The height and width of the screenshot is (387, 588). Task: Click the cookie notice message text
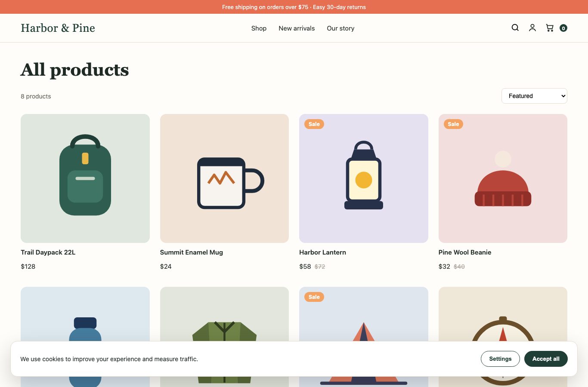pyautogui.click(x=109, y=359)
